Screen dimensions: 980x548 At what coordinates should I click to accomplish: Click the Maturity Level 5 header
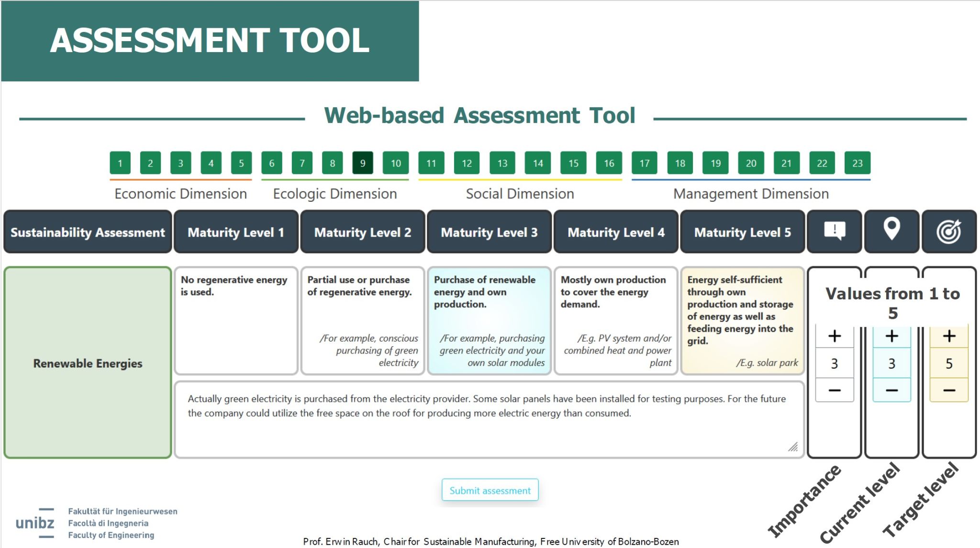coord(742,232)
